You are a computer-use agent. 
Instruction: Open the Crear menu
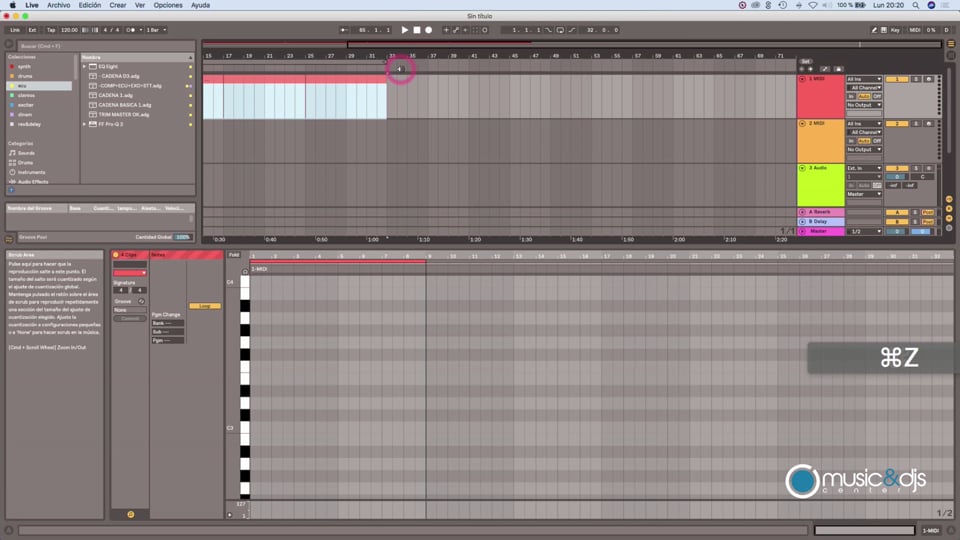pyautogui.click(x=118, y=5)
